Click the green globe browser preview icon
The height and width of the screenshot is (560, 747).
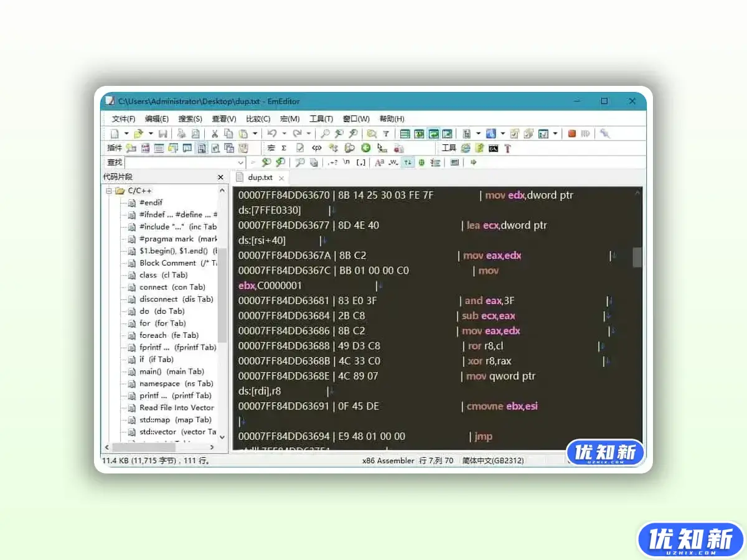click(x=367, y=148)
